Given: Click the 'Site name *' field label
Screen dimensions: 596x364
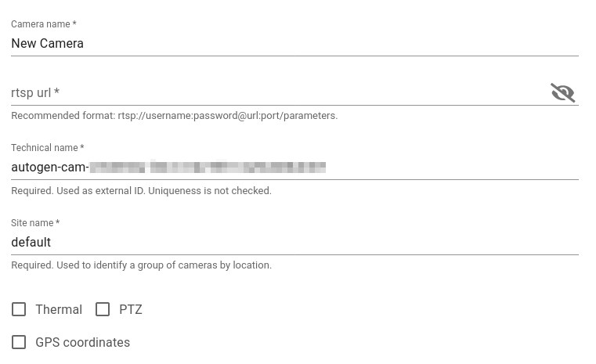Looking at the screenshot, I should pos(35,223).
